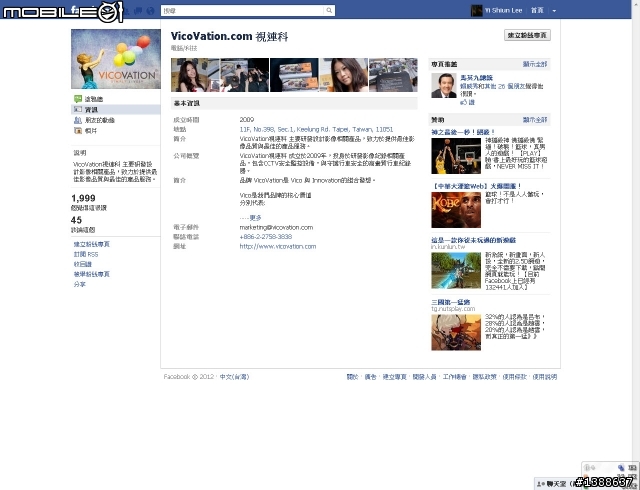Screen dimensions: 640x490
Task: Click the 中文(台灣) language link in footer
Action: pos(234,376)
